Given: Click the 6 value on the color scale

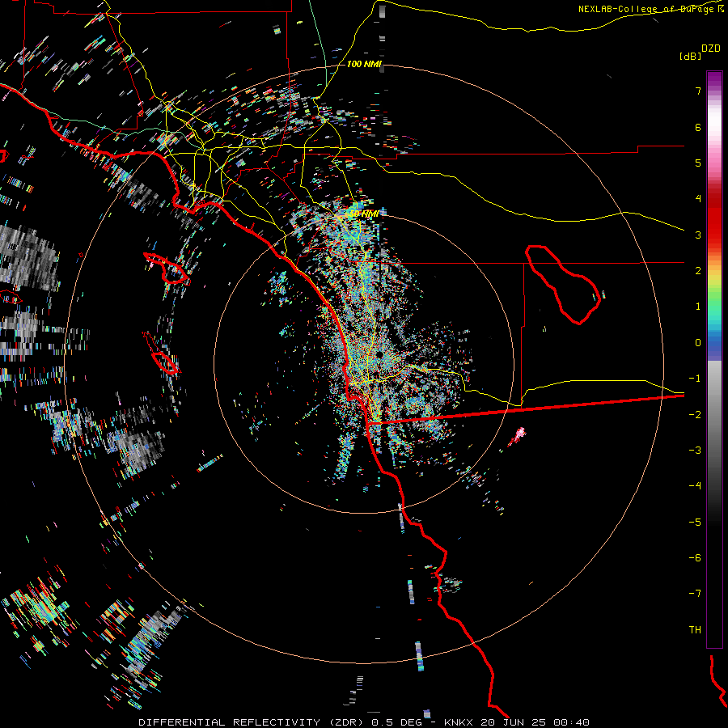Looking at the screenshot, I should pos(698,127).
